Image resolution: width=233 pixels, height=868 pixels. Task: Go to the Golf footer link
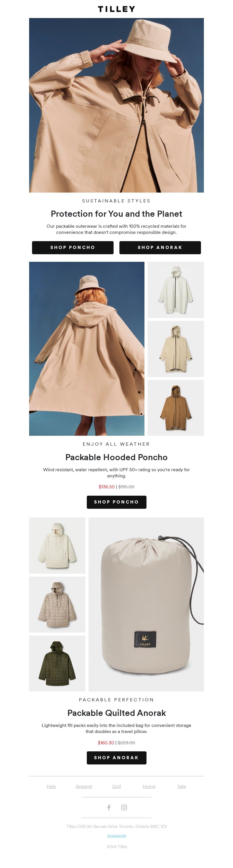[116, 787]
